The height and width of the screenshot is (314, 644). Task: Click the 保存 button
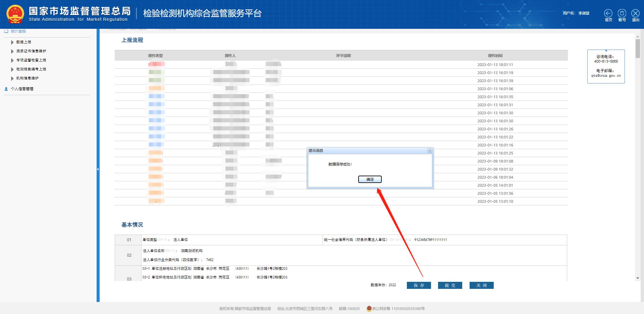click(419, 285)
